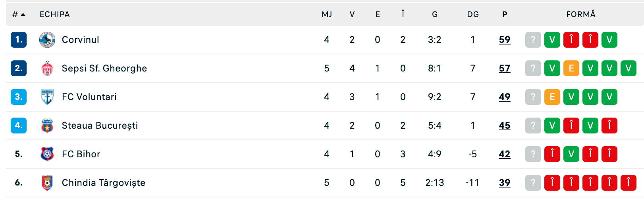Screen dimensions: 644x201
Task: Click the Steaua București club crest
Action: click(x=47, y=126)
